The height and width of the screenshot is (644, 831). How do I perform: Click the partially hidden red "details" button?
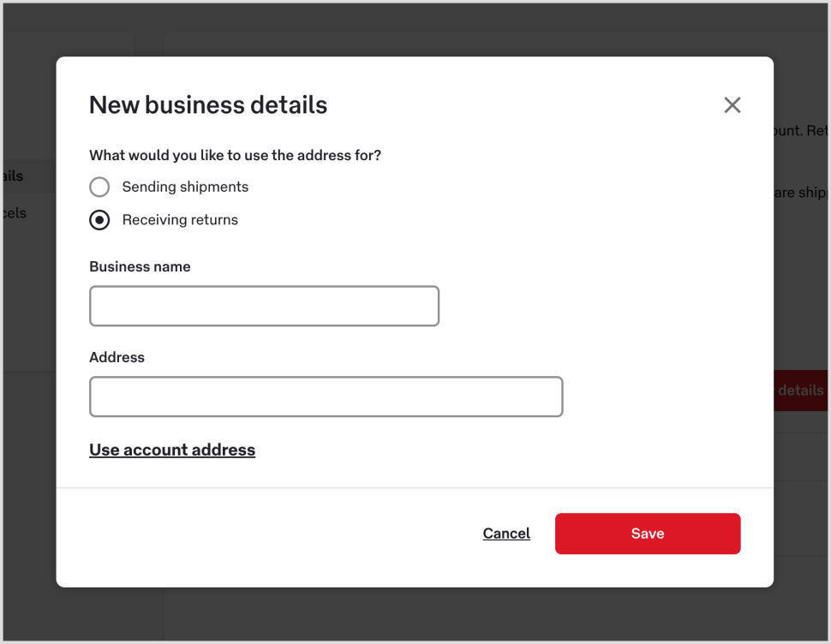(x=800, y=391)
